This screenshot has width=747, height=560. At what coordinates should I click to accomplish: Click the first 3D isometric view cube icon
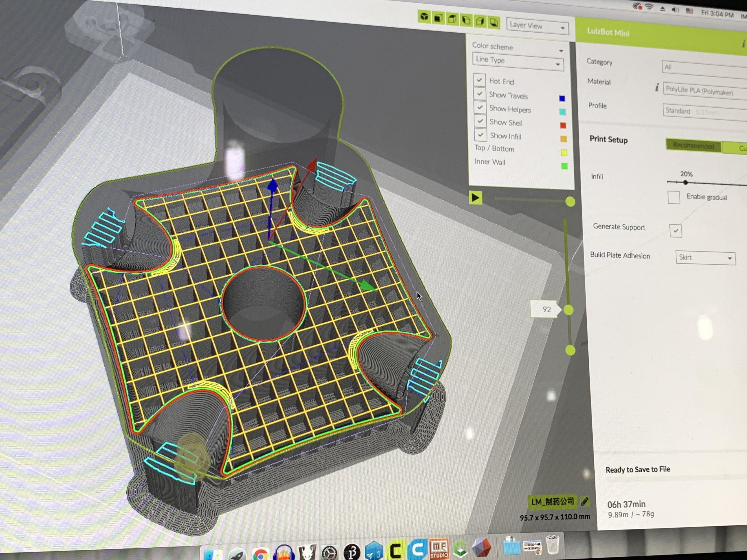(424, 16)
